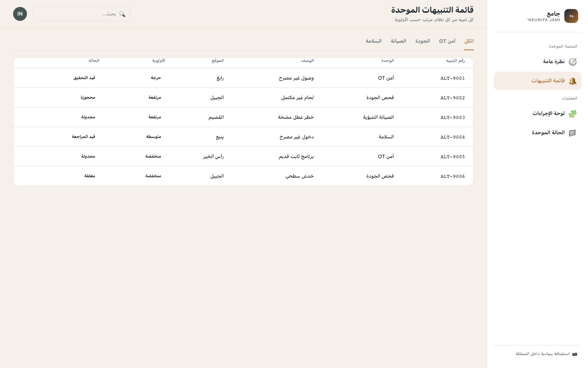The width and height of the screenshot is (588, 368).
Task: Click the قيد التحقيق status
Action: tap(85, 78)
